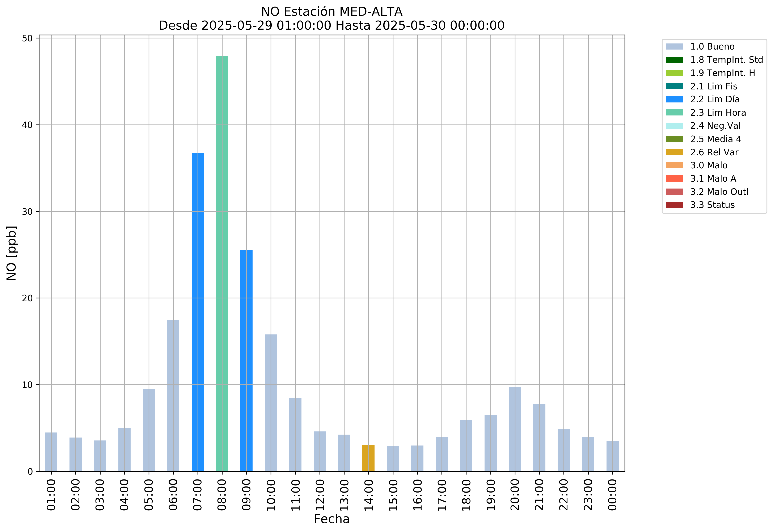Click the x-axis tick label '18:00'

pyautogui.click(x=466, y=495)
